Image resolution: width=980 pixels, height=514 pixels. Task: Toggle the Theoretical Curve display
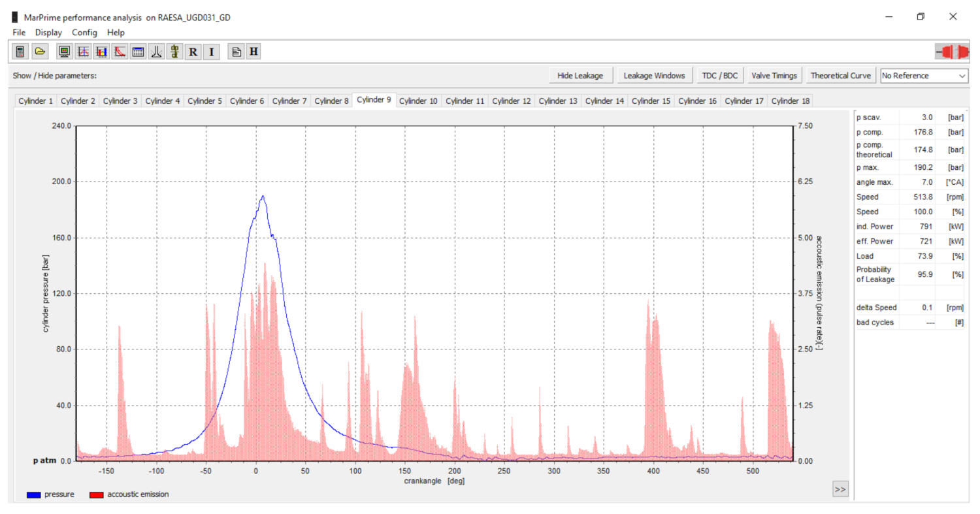[840, 76]
